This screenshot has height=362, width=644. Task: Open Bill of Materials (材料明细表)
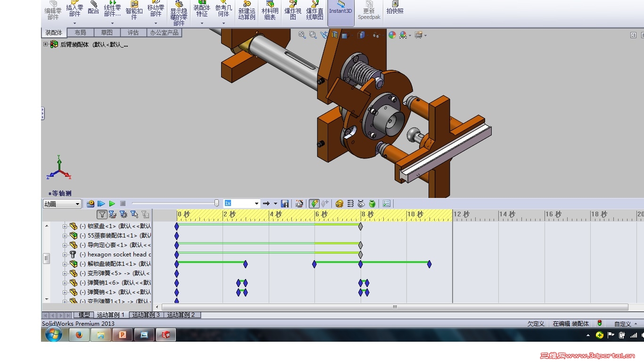click(270, 10)
